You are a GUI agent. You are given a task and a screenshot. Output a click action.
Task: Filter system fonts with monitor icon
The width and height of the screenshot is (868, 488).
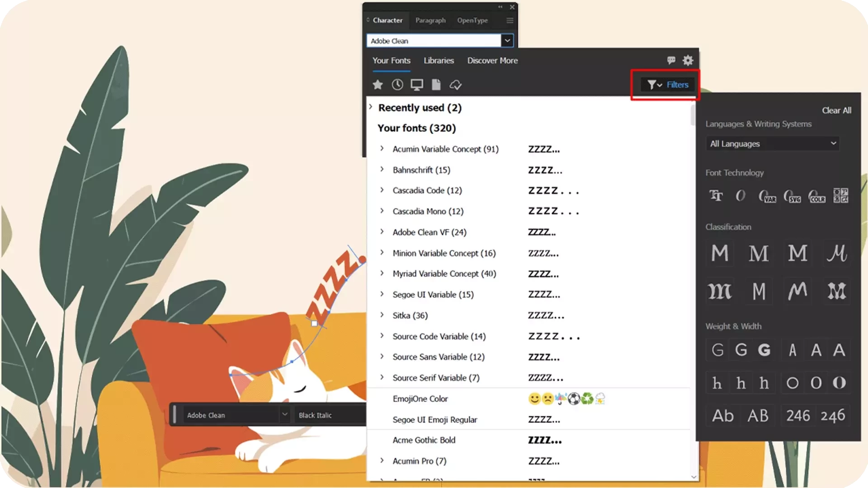pos(417,85)
